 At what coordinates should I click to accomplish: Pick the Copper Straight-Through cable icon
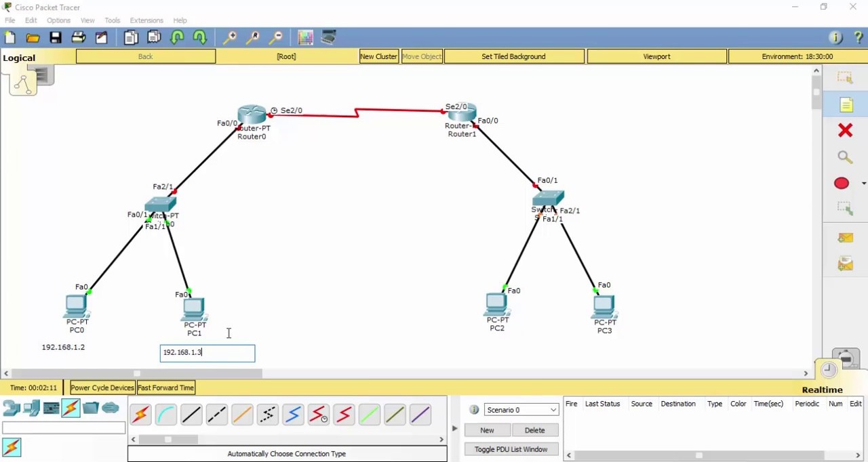pos(191,414)
